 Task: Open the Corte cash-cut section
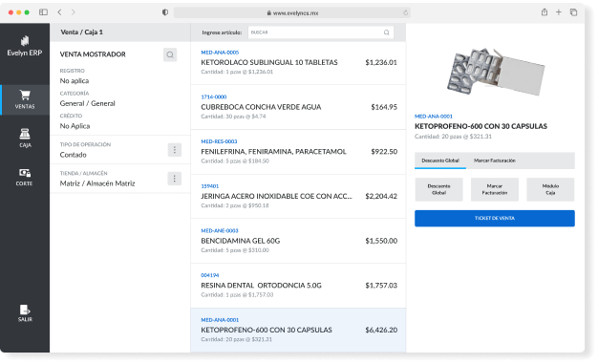[25, 177]
